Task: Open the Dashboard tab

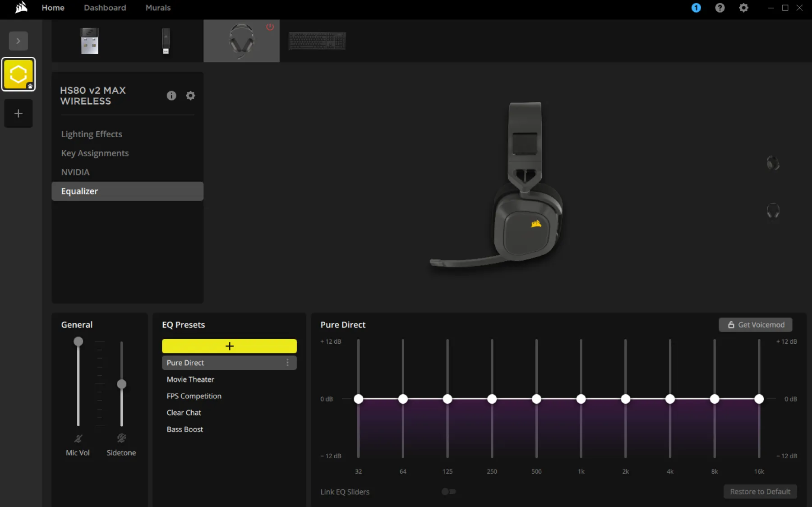Action: 105,8
